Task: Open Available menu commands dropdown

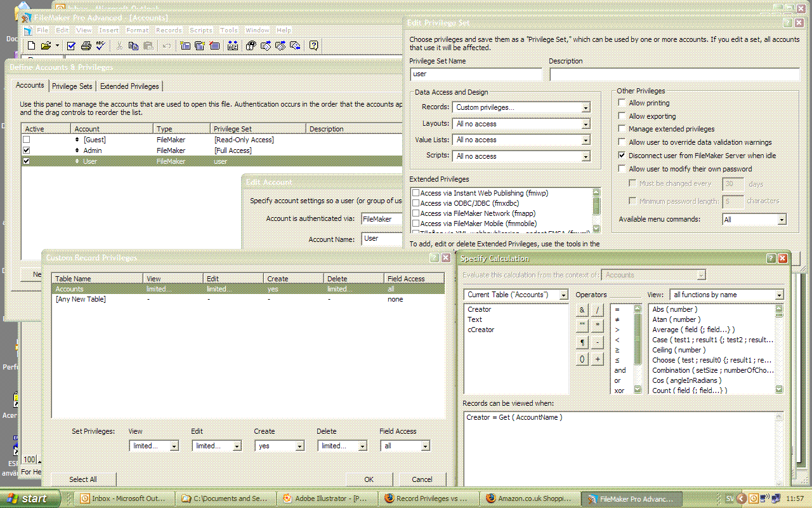Action: pyautogui.click(x=754, y=220)
